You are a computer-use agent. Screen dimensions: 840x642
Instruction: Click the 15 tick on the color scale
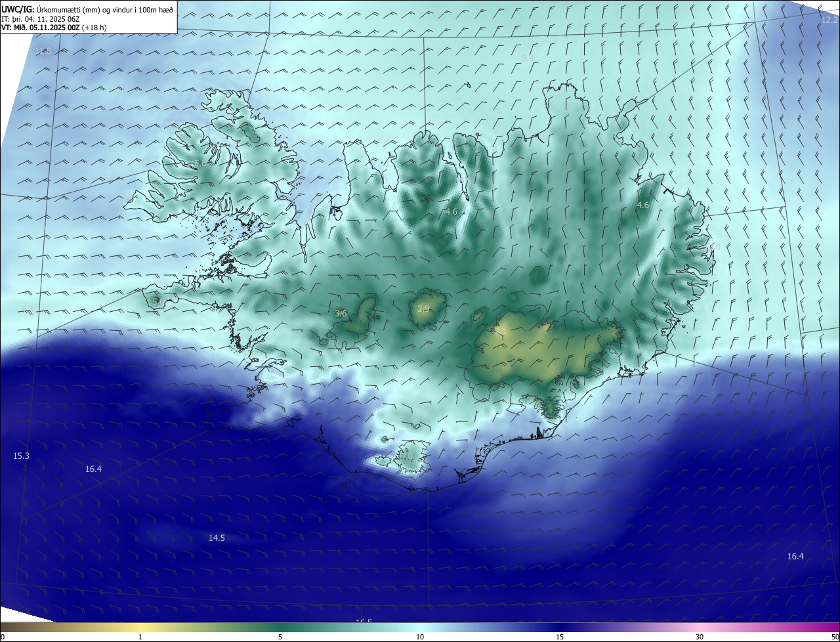coord(560,637)
